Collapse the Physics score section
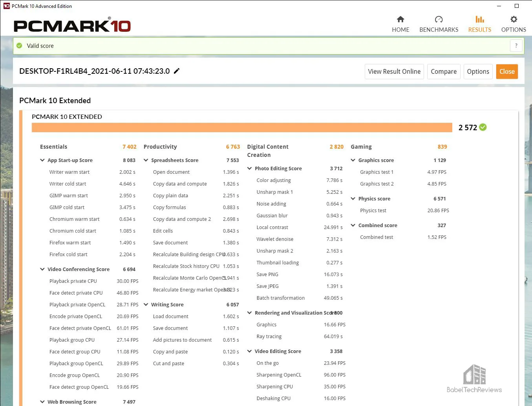Viewport: 532px width, 406px height. pyautogui.click(x=353, y=198)
